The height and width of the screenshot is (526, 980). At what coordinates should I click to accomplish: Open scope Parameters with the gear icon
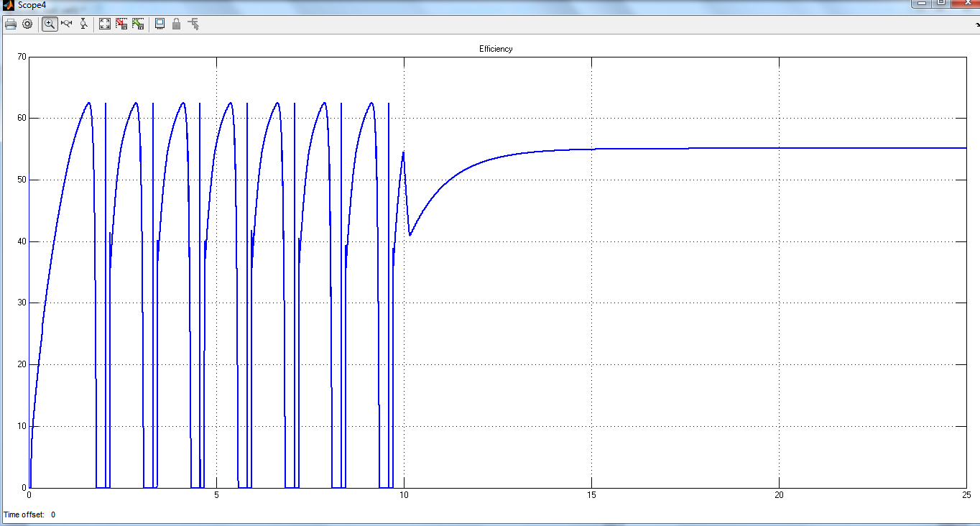tap(27, 24)
